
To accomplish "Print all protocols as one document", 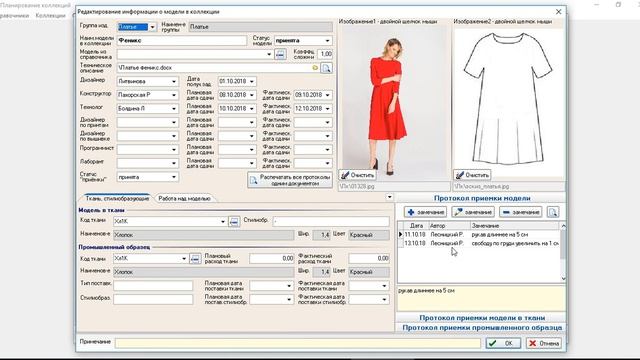I will click(x=290, y=180).
